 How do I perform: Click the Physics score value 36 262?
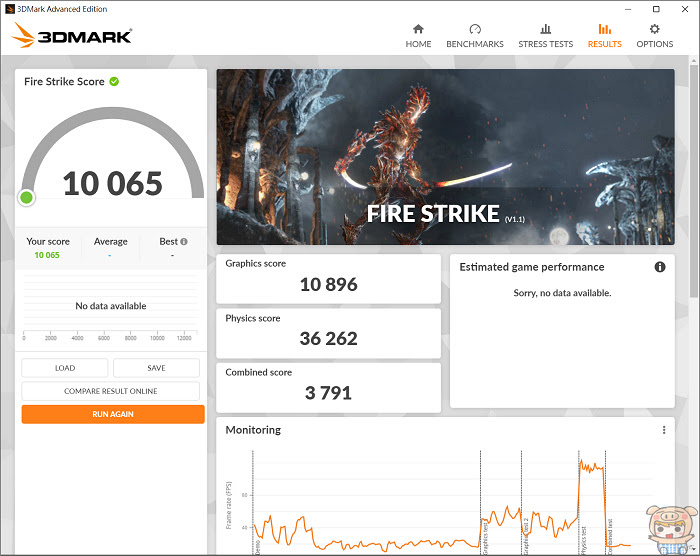point(329,339)
